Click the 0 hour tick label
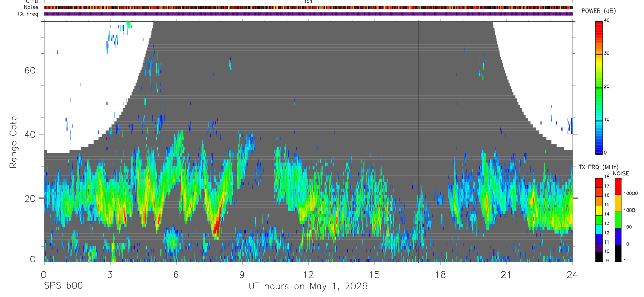Screen dimensions: 644x297 coord(44,274)
